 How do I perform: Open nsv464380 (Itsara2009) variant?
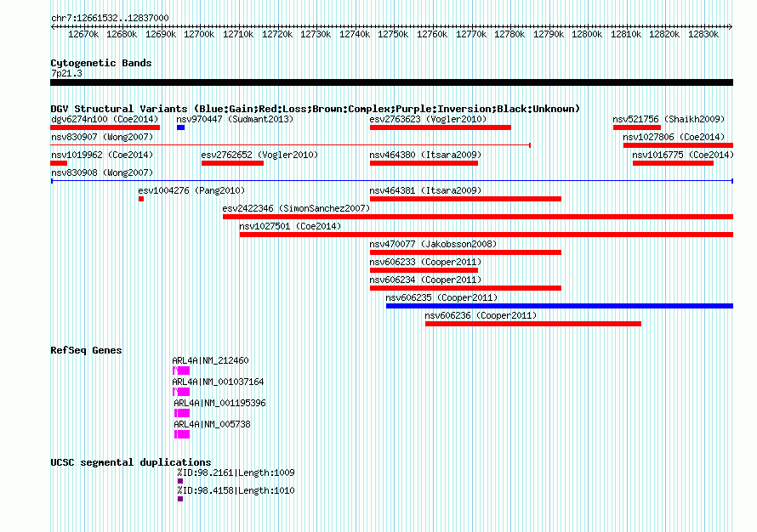[x=425, y=155]
